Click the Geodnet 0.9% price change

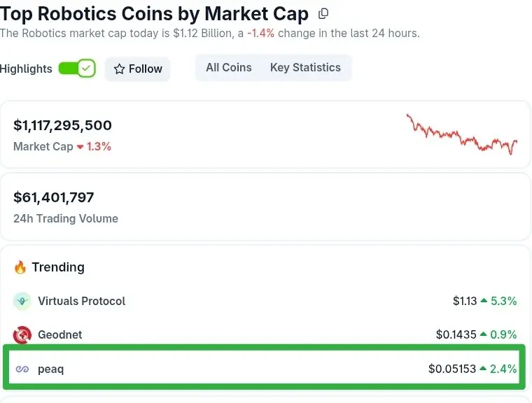pyautogui.click(x=503, y=335)
